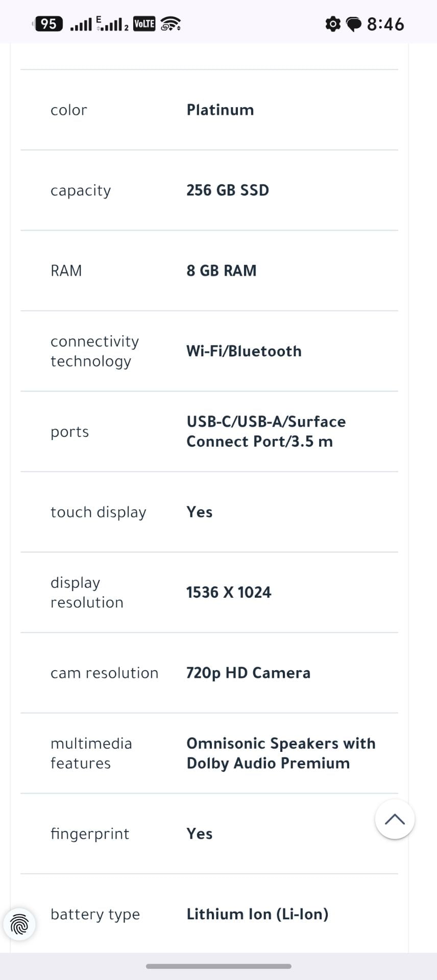Image resolution: width=437 pixels, height=980 pixels.
Task: Tap the floating fingerprint icon
Action: pos(19,924)
